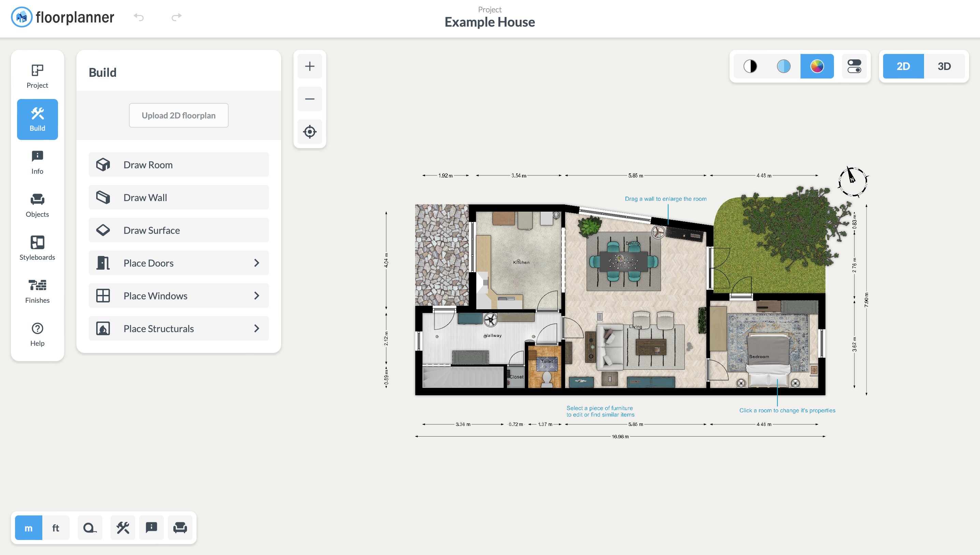The image size is (980, 555).
Task: Open the Place Windows panel
Action: click(x=178, y=296)
